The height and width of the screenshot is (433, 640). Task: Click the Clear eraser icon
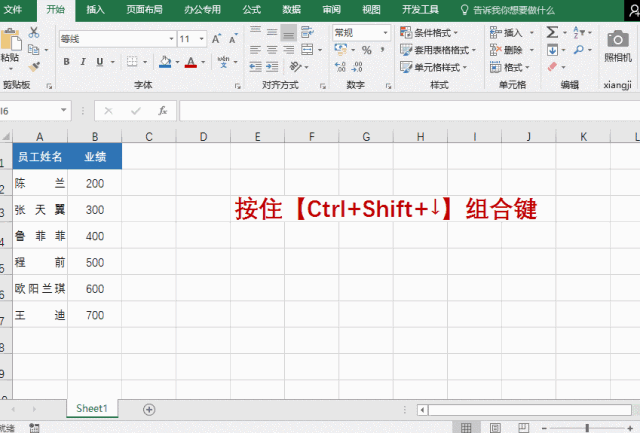552,67
